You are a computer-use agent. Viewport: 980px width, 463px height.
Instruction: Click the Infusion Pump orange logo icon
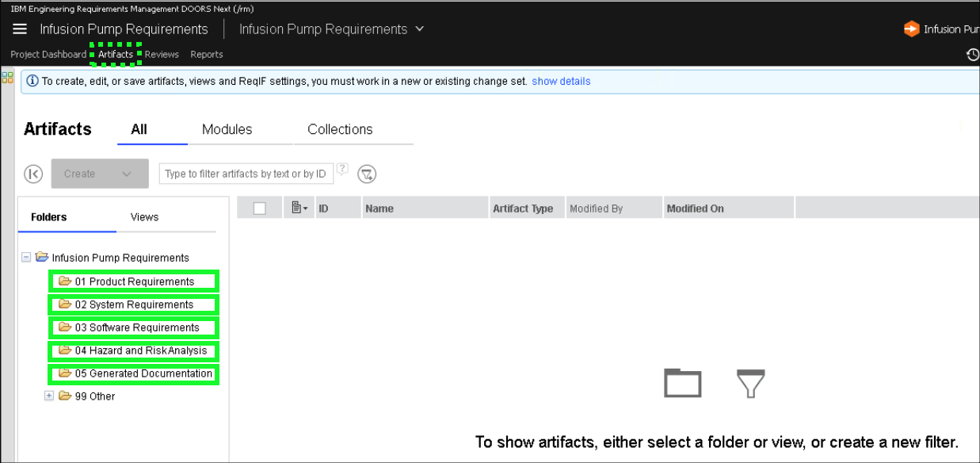[911, 29]
